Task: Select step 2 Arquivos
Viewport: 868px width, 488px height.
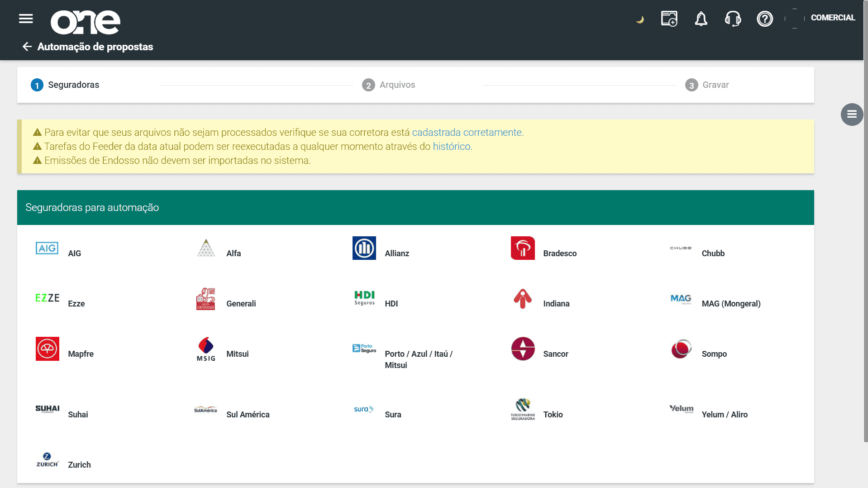Action: 389,85
